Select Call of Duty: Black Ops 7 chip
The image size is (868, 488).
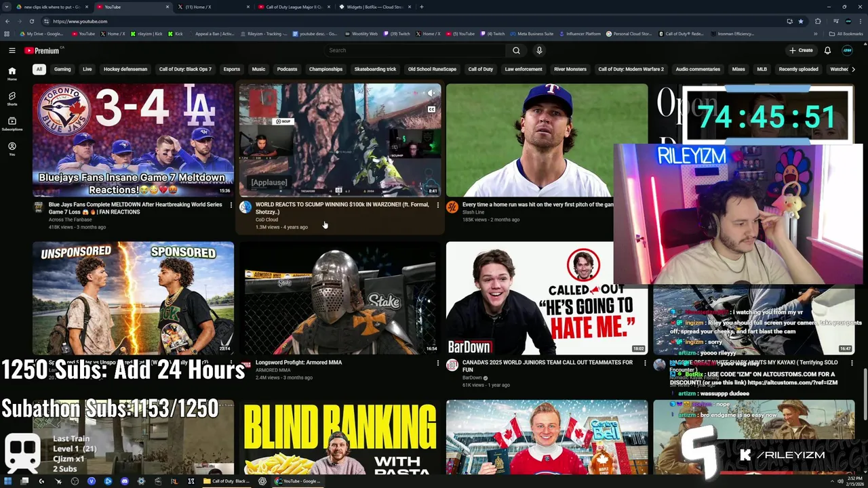pyautogui.click(x=185, y=69)
